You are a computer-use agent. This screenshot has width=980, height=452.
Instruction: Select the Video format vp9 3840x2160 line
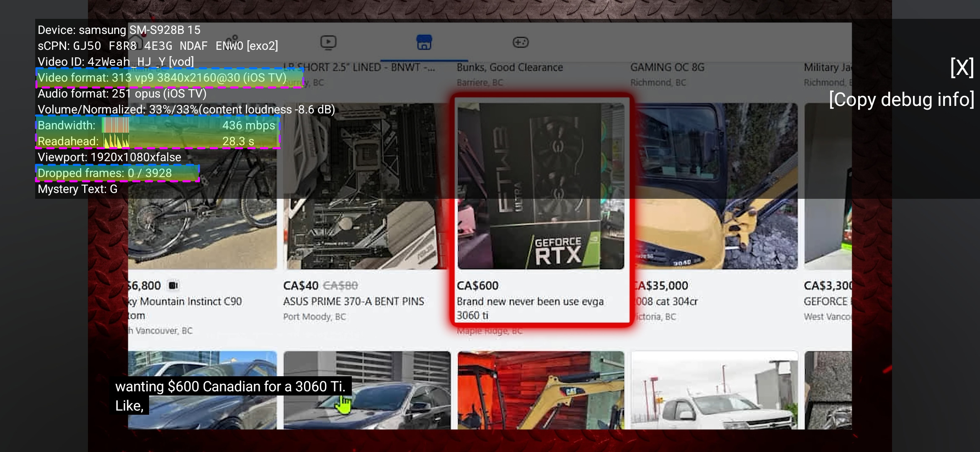coord(162,78)
